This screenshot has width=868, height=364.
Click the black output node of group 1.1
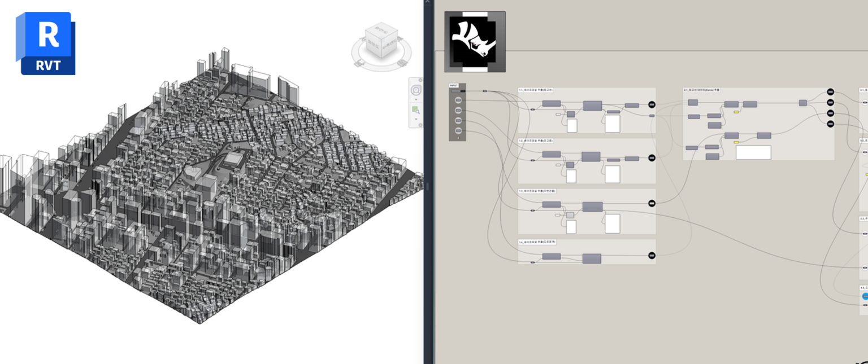coord(652,104)
